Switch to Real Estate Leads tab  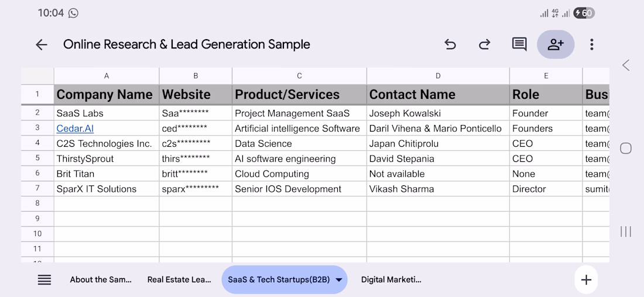click(179, 279)
